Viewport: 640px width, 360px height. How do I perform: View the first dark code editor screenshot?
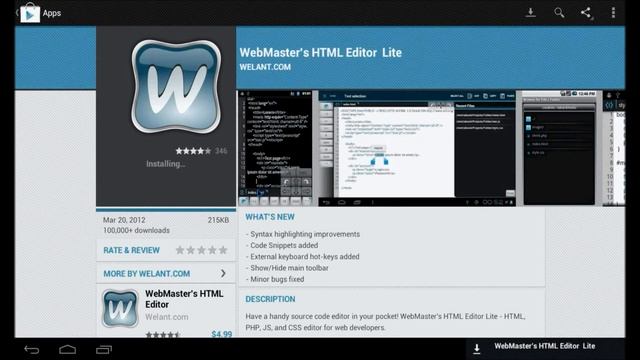pyautogui.click(x=276, y=148)
